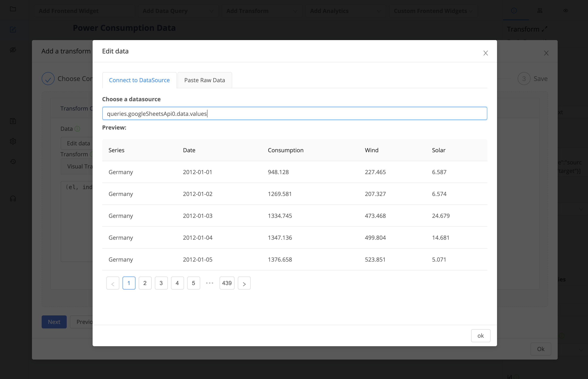
Task: Switch to Connect to DataSource tab
Action: 139,80
